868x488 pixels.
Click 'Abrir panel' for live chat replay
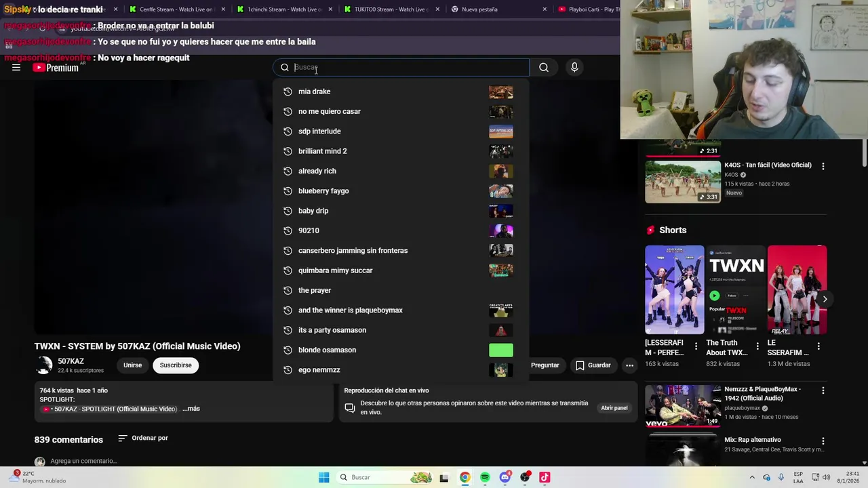click(614, 408)
